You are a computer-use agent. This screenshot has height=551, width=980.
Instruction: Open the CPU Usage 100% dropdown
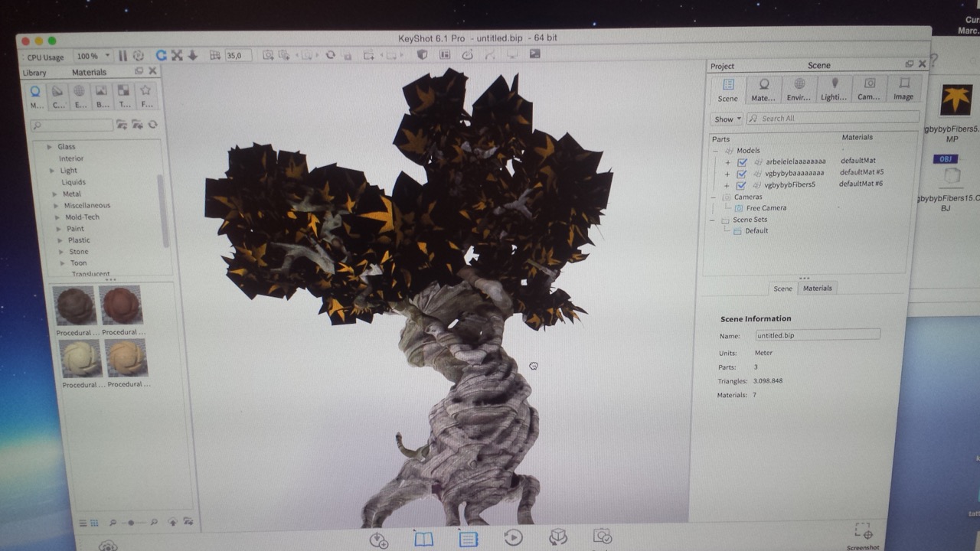coord(92,57)
